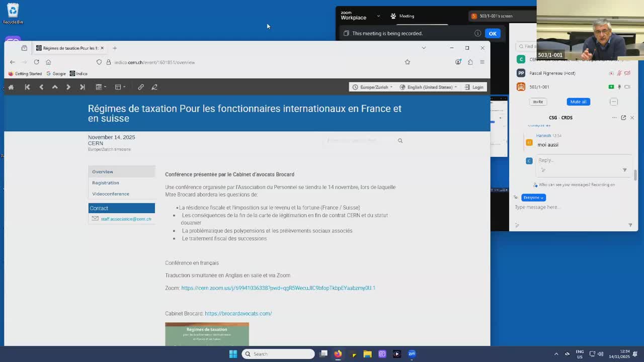Toggle microphone for participant 503/1-001
644x362 pixels.
click(619, 87)
